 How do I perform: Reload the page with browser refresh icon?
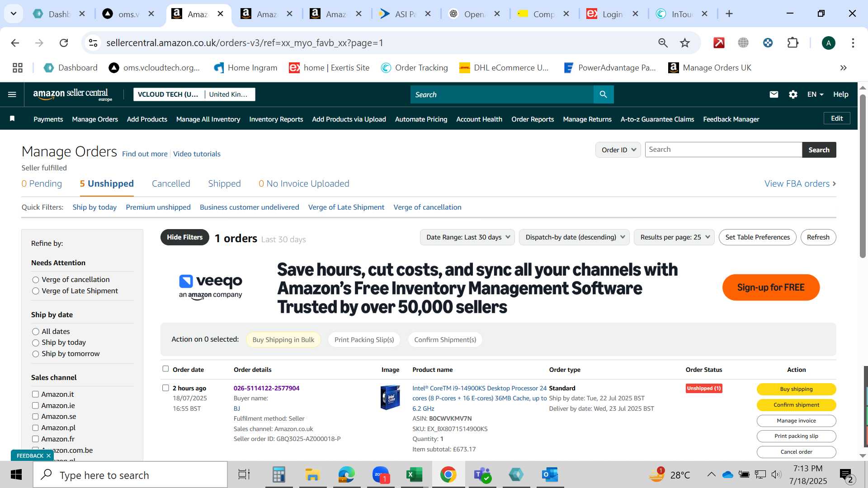[x=64, y=43]
